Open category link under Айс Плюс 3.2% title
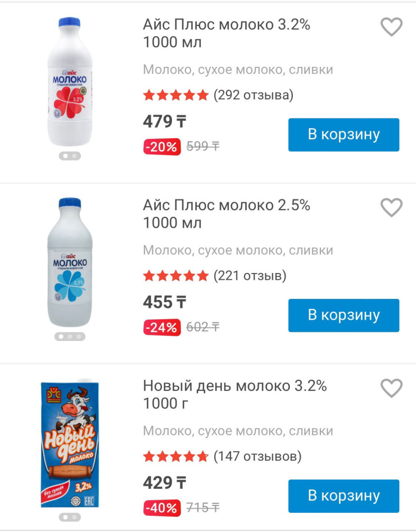416x532 pixels. [238, 70]
